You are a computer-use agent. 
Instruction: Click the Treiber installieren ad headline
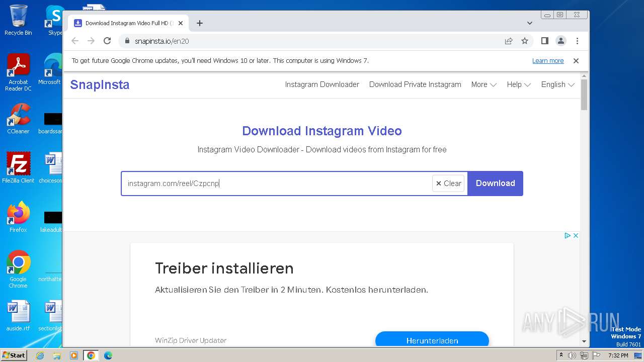tap(224, 268)
